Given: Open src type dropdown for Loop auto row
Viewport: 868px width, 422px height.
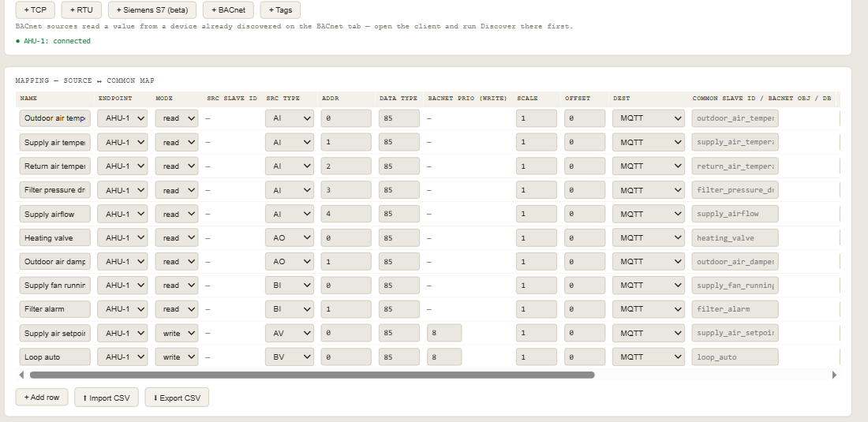Looking at the screenshot, I should tap(290, 357).
